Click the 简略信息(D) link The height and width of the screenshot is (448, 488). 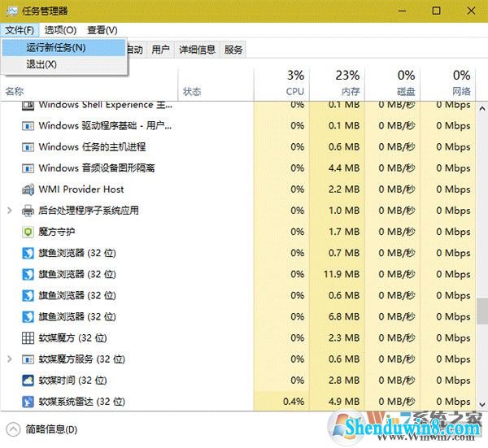51,429
